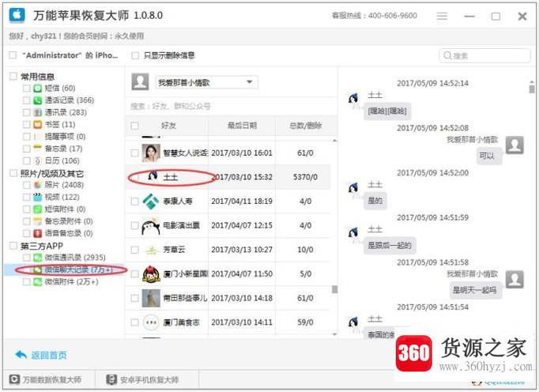
Task: Click the 莆田那些事儿 avatar thumbnail
Action: [x=151, y=299]
